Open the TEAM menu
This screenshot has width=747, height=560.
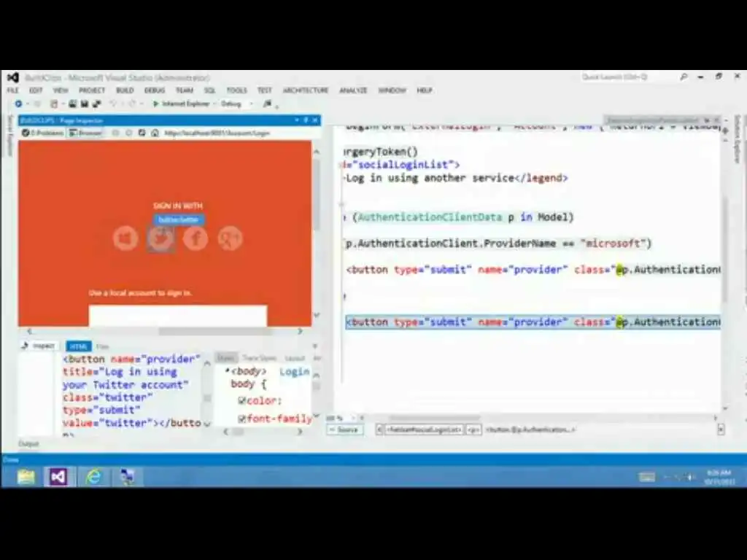[185, 90]
